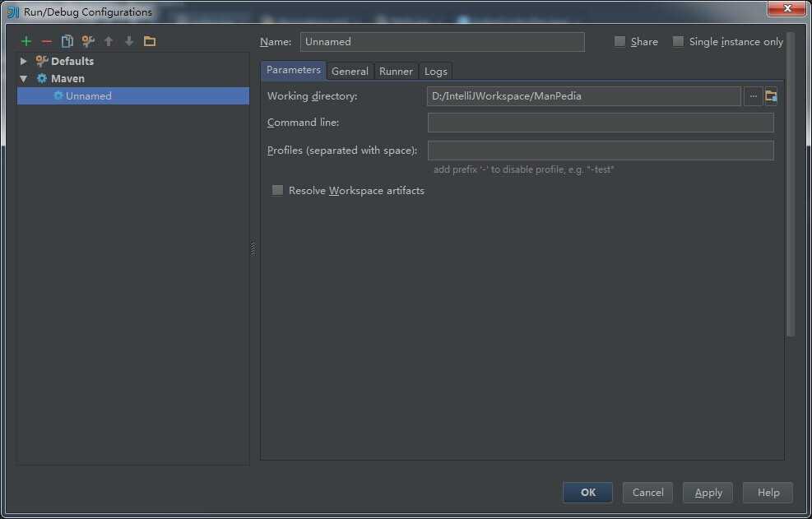812x519 pixels.
Task: Copy the configuration using the copy icon
Action: click(67, 41)
